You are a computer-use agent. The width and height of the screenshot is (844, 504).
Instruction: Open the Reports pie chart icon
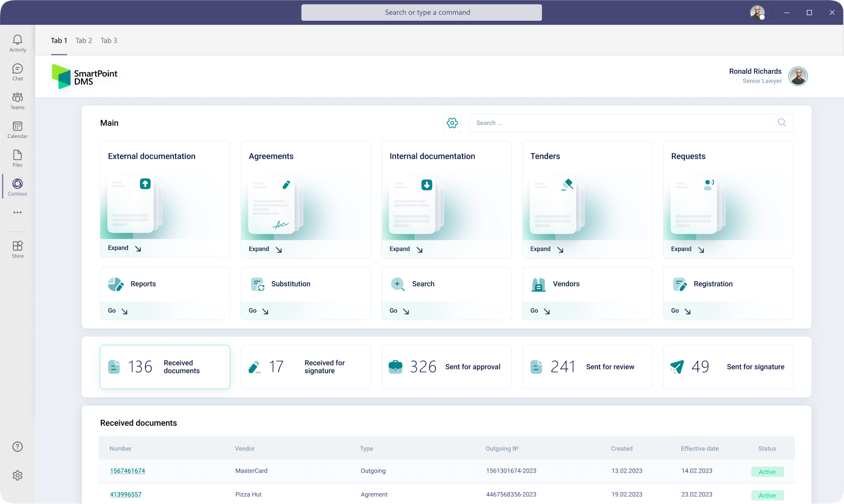pos(116,284)
